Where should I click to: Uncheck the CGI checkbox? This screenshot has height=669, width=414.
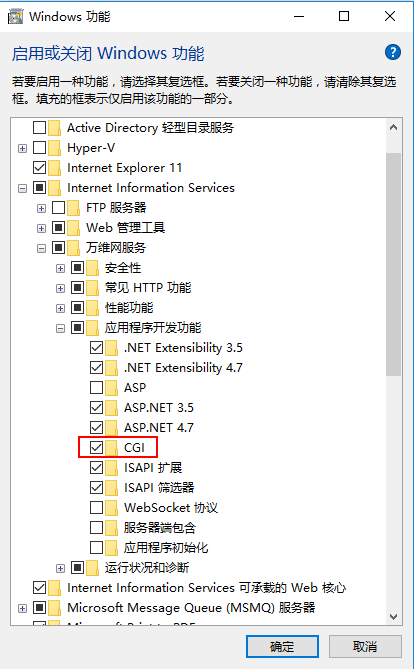click(x=96, y=448)
